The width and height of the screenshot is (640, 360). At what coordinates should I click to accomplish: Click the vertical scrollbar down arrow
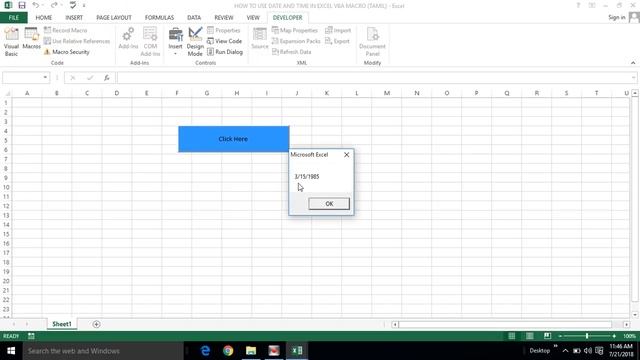point(635,315)
